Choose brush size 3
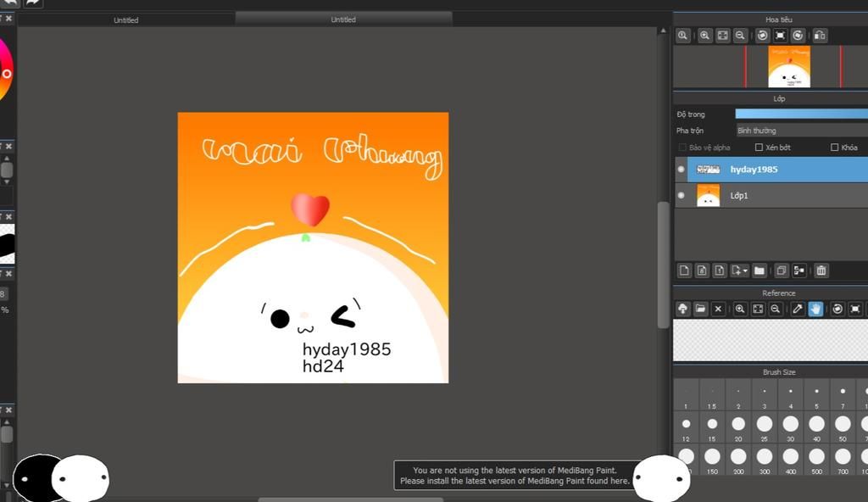The height and width of the screenshot is (502, 868). [765, 395]
